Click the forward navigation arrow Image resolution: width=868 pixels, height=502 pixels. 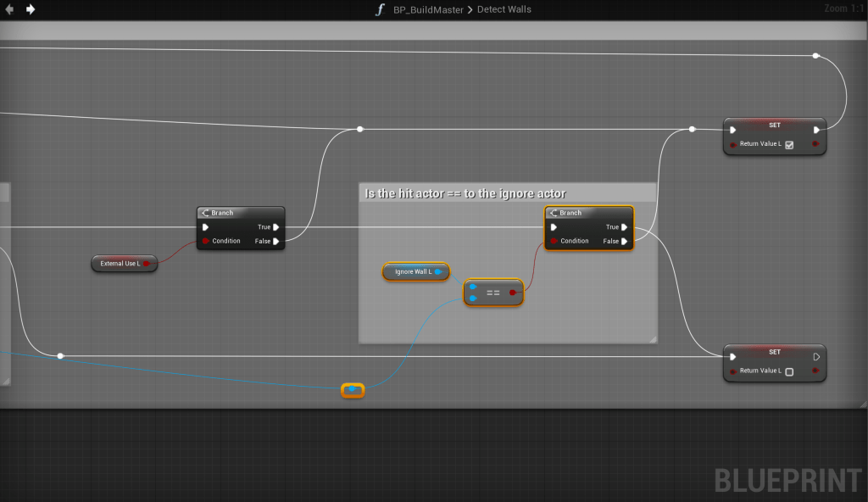tap(31, 9)
